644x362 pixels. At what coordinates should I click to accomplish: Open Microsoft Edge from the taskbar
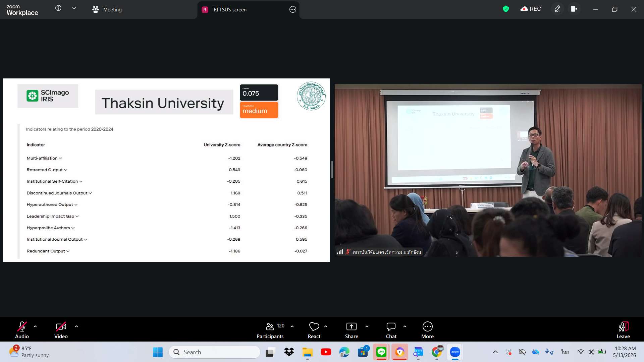344,352
